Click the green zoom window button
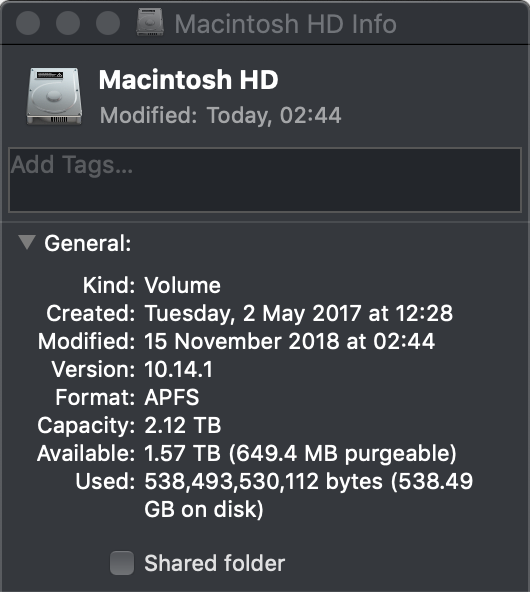The height and width of the screenshot is (592, 530). (108, 23)
